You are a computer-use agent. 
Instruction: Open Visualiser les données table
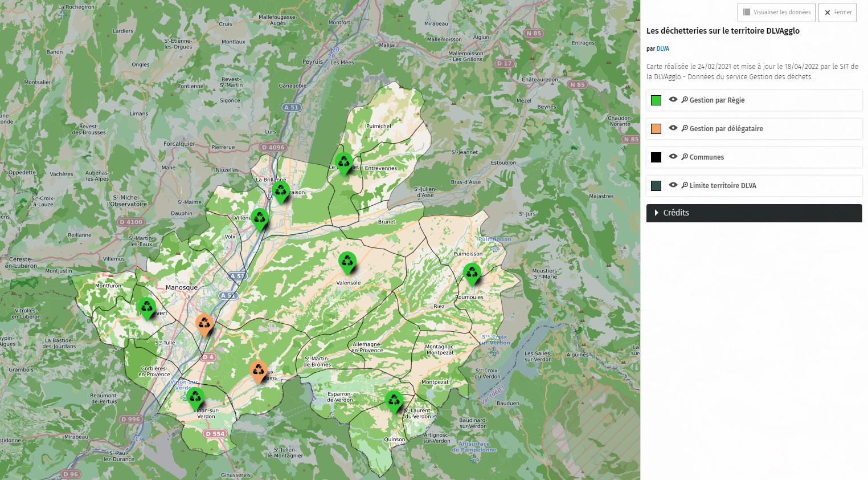776,12
